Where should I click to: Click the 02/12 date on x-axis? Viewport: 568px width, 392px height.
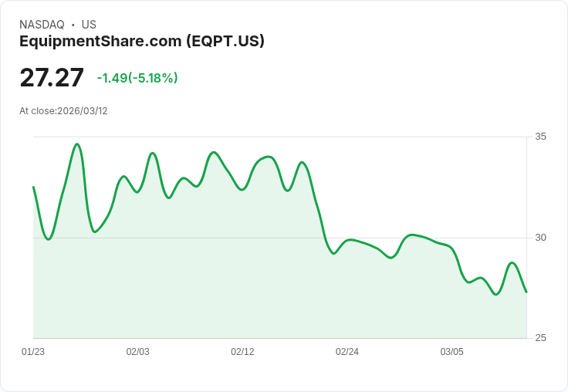(x=242, y=351)
